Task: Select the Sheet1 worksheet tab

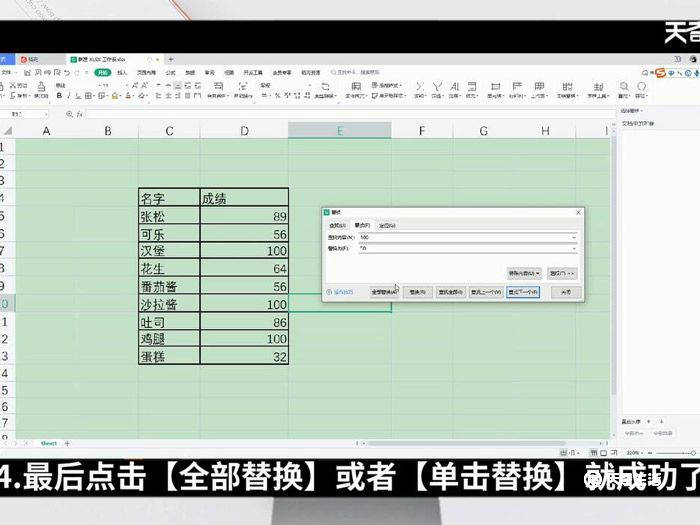Action: (x=49, y=443)
